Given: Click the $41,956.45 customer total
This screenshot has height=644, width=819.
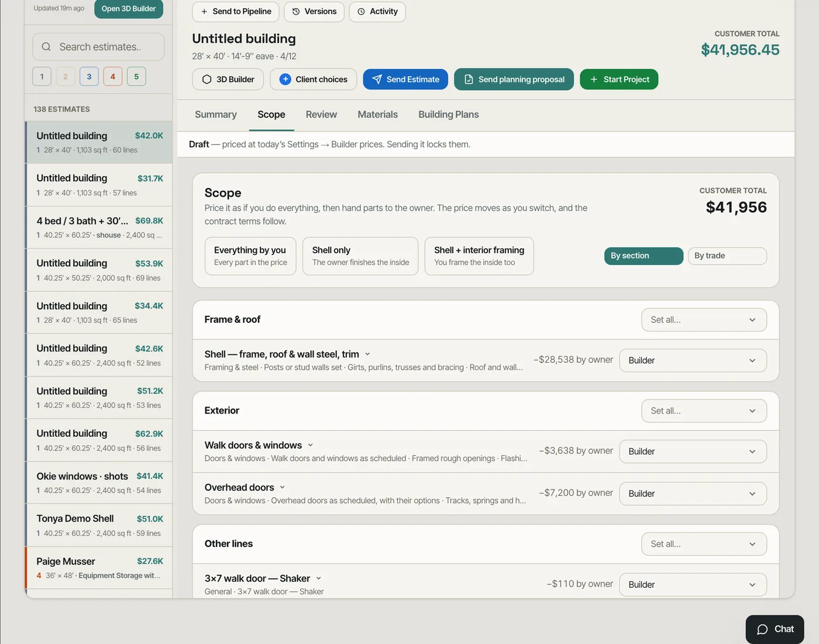Looking at the screenshot, I should point(740,50).
